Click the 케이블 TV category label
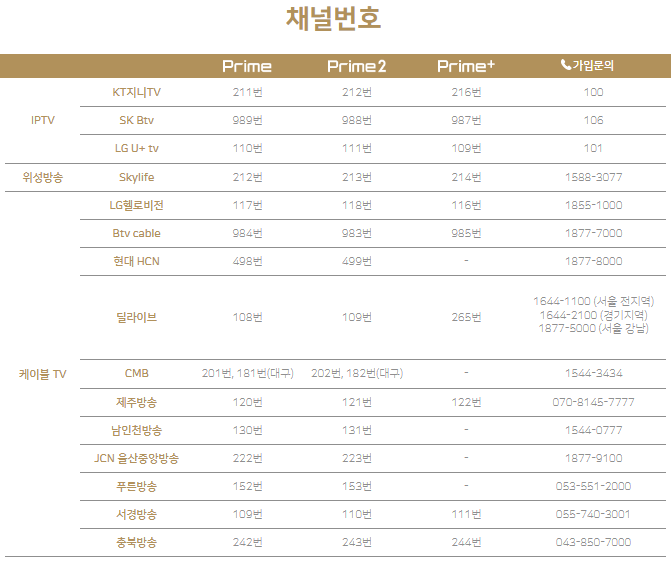 pyautogui.click(x=43, y=375)
